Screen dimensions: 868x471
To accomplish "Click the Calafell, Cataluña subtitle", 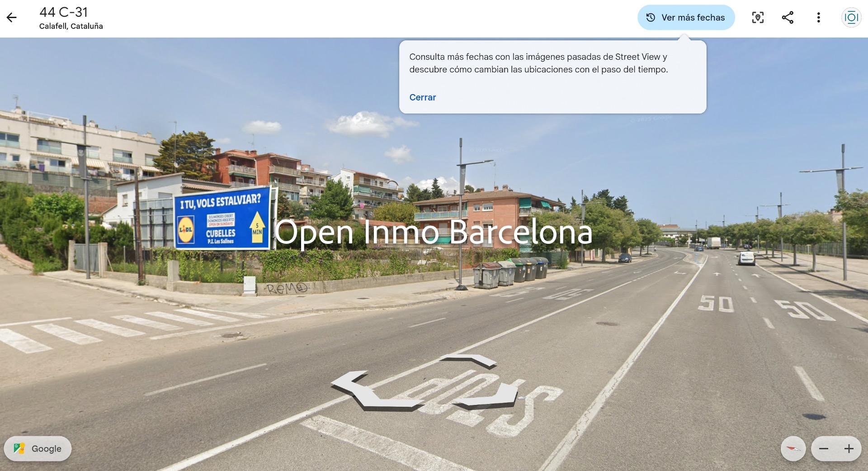I will point(71,26).
